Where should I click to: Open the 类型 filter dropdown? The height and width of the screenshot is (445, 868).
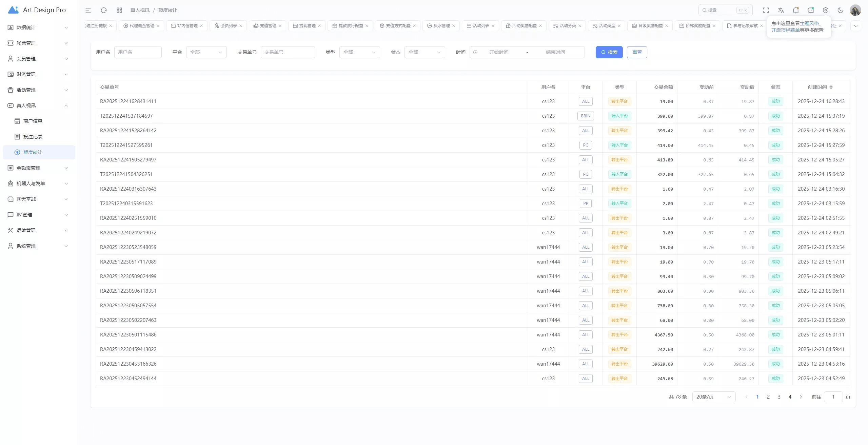359,52
